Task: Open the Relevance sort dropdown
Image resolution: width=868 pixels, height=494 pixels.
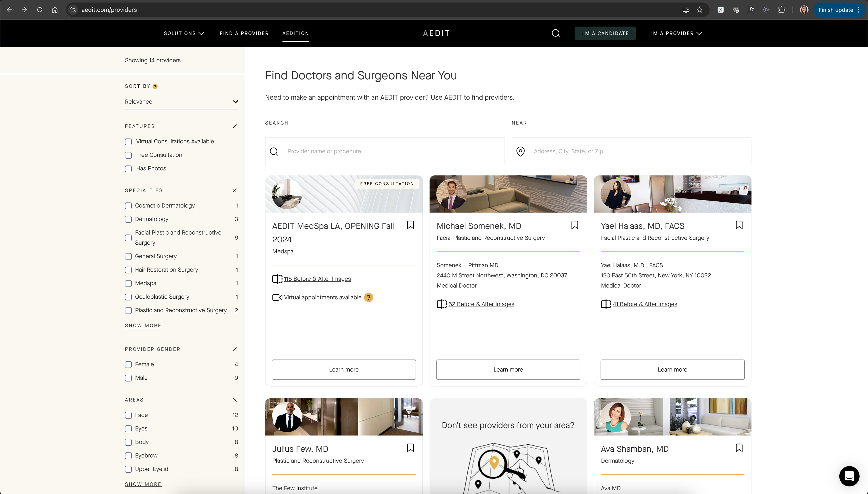Action: click(x=181, y=102)
